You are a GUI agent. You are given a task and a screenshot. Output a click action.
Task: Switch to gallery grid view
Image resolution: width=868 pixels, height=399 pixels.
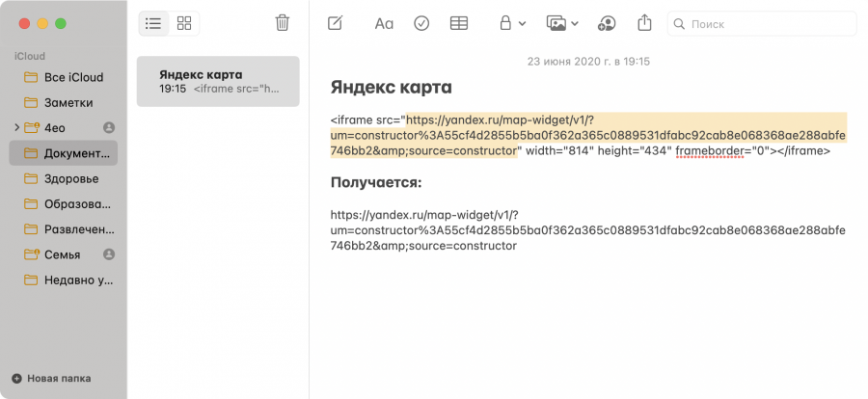(x=184, y=23)
